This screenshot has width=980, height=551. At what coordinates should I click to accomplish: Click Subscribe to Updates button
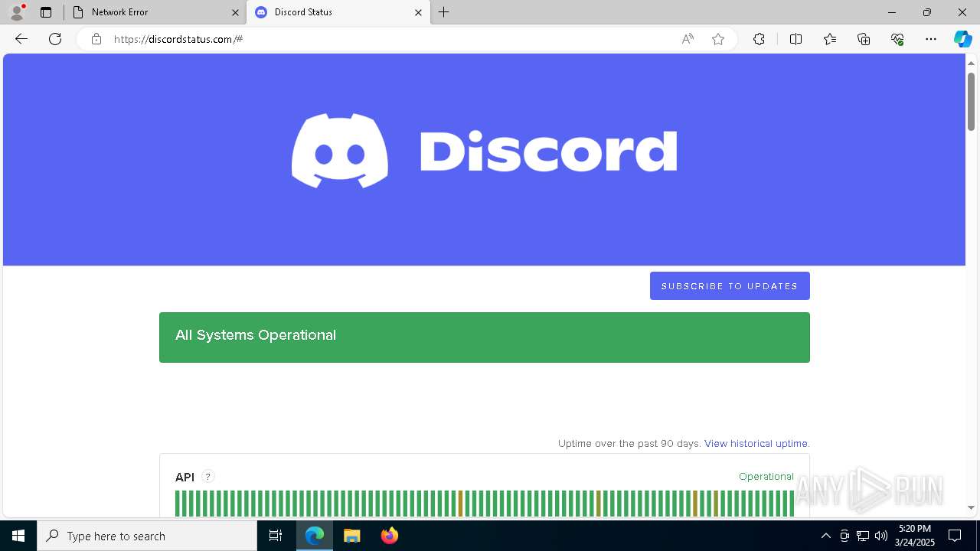click(730, 286)
